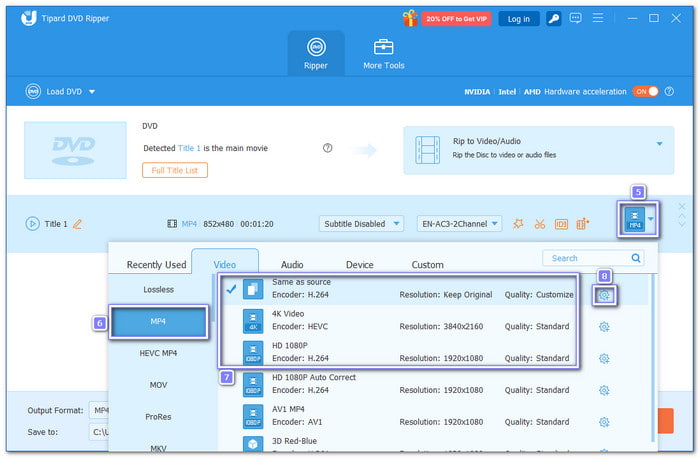Play Title 1 preview
The width and height of the screenshot is (700, 458).
click(x=33, y=224)
